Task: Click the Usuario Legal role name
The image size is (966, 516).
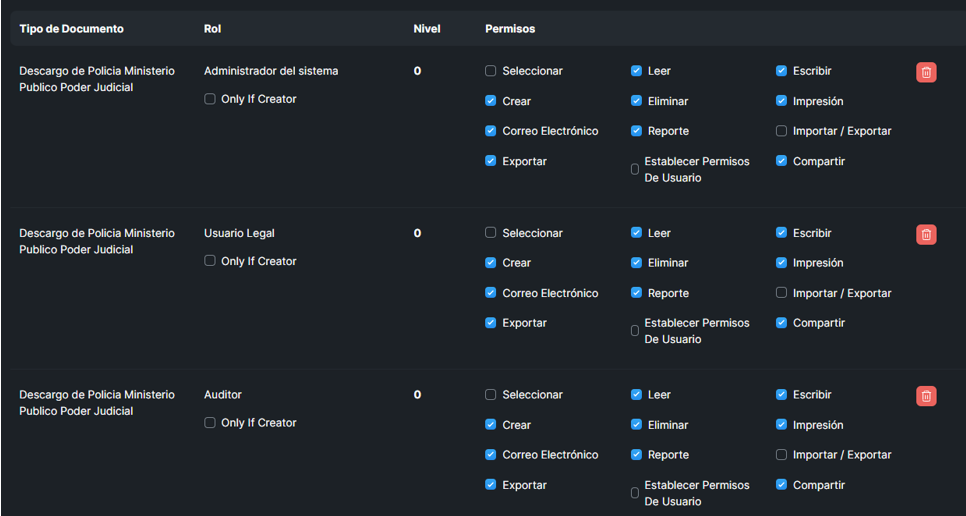Action: (239, 233)
